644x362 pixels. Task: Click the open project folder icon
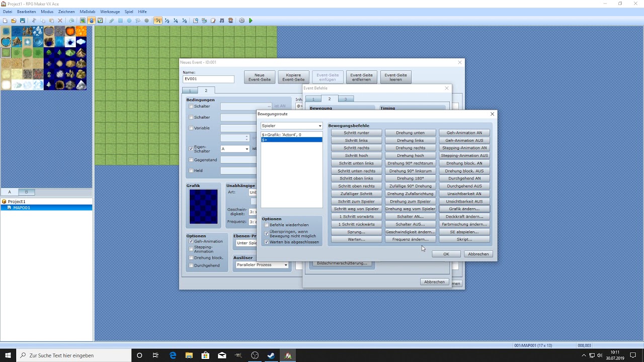(14, 21)
